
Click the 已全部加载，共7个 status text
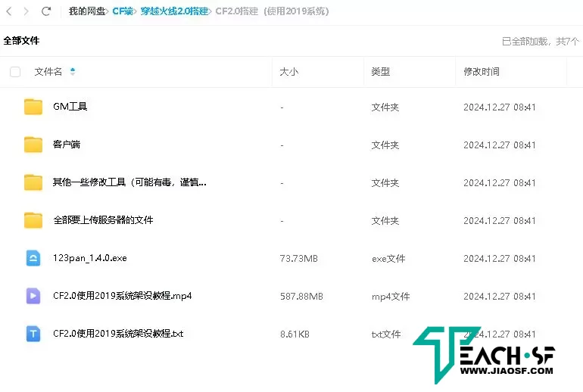pos(541,42)
